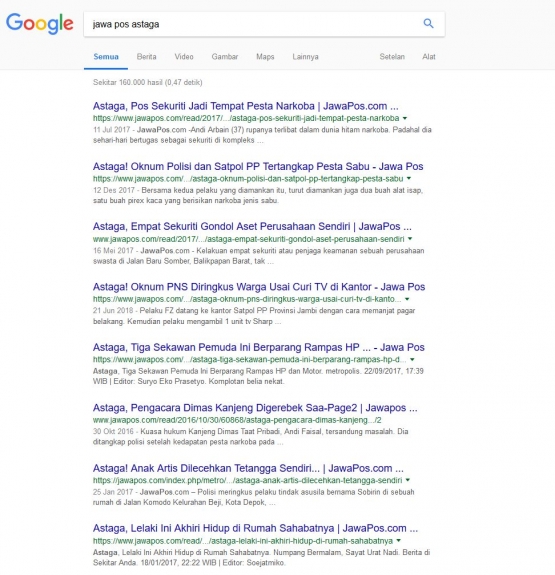
Task: Focus the search box containing 'jawa pos astaga'
Action: [x=264, y=24]
